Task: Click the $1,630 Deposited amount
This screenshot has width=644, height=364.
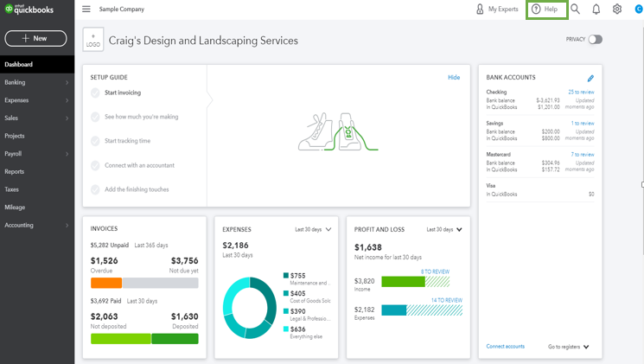Action: pyautogui.click(x=185, y=316)
